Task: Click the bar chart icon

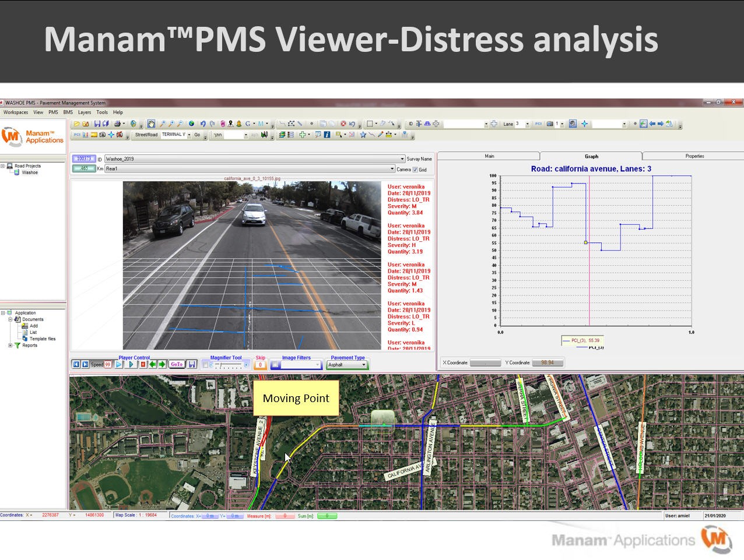Action: (86, 135)
